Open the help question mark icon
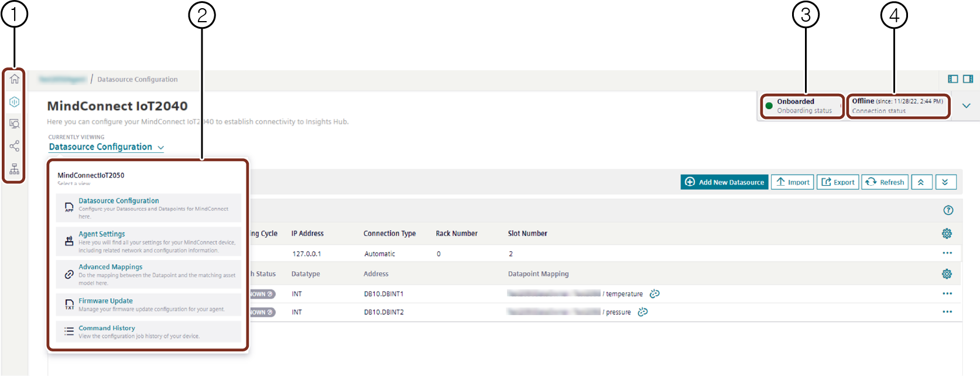The width and height of the screenshot is (980, 376). pos(948,210)
